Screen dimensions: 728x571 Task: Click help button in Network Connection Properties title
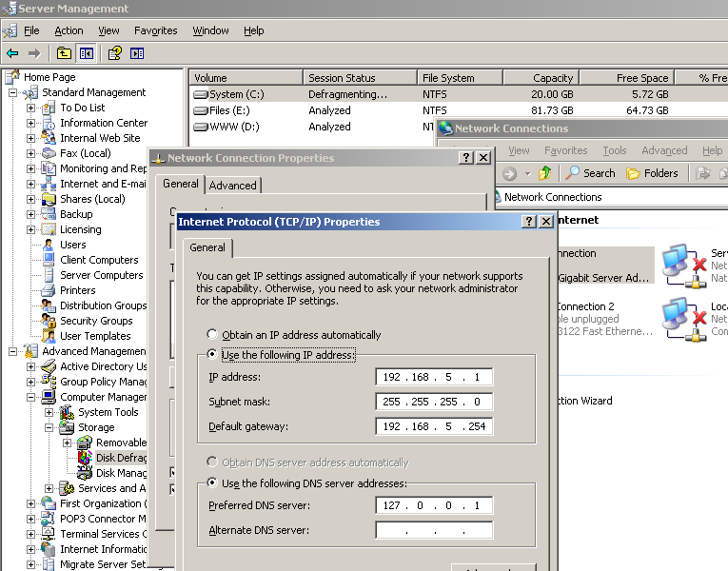(466, 158)
